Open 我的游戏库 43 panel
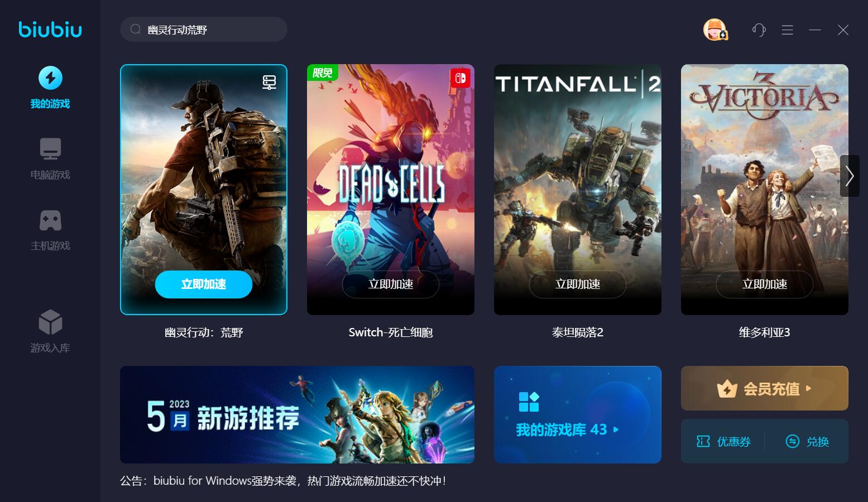This screenshot has width=868, height=502. click(578, 414)
